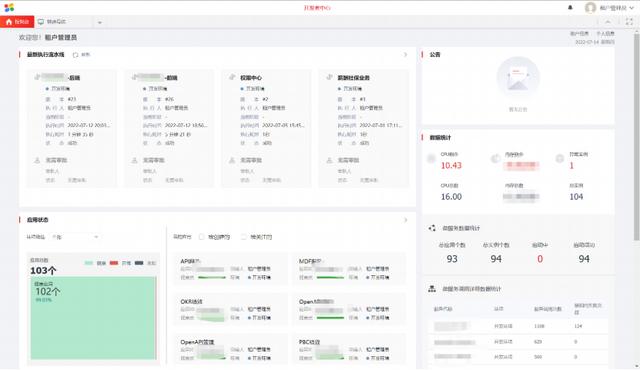The width and height of the screenshot is (640, 370).
Task: Click the health progress bar in the MDF card
Action: (330, 277)
